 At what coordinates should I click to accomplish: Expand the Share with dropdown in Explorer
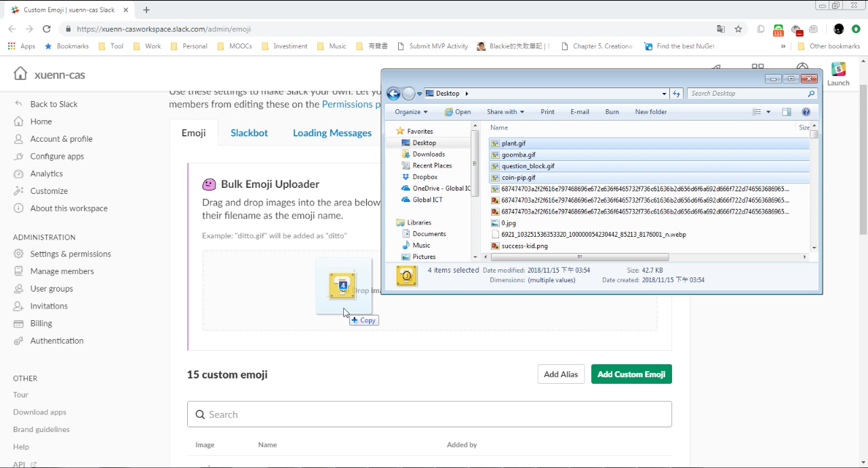click(505, 112)
